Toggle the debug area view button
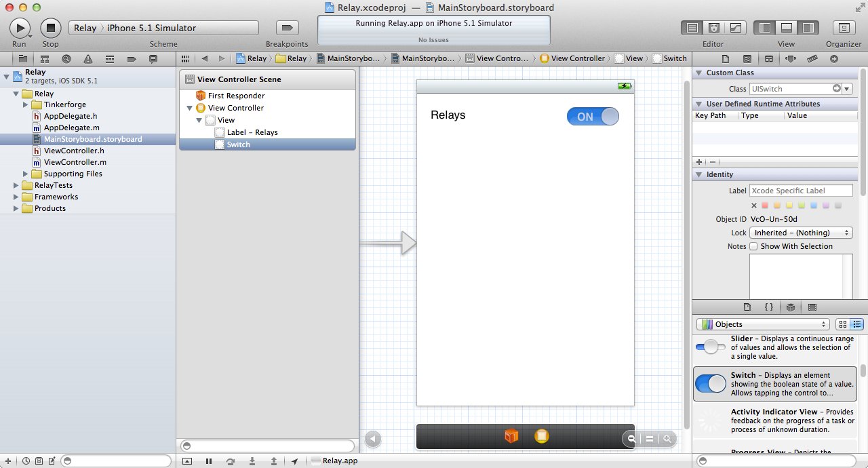 tap(787, 28)
